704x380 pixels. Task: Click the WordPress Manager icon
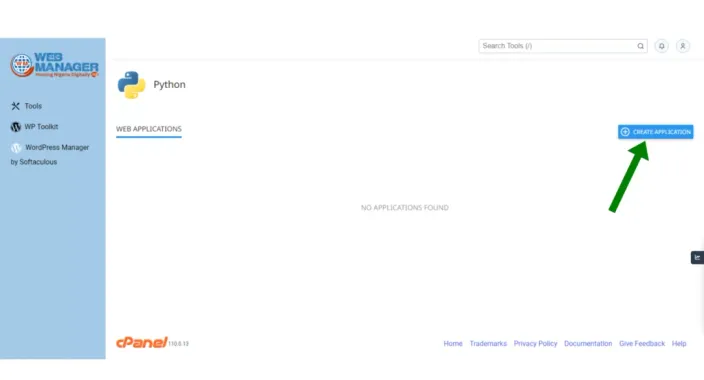[16, 147]
